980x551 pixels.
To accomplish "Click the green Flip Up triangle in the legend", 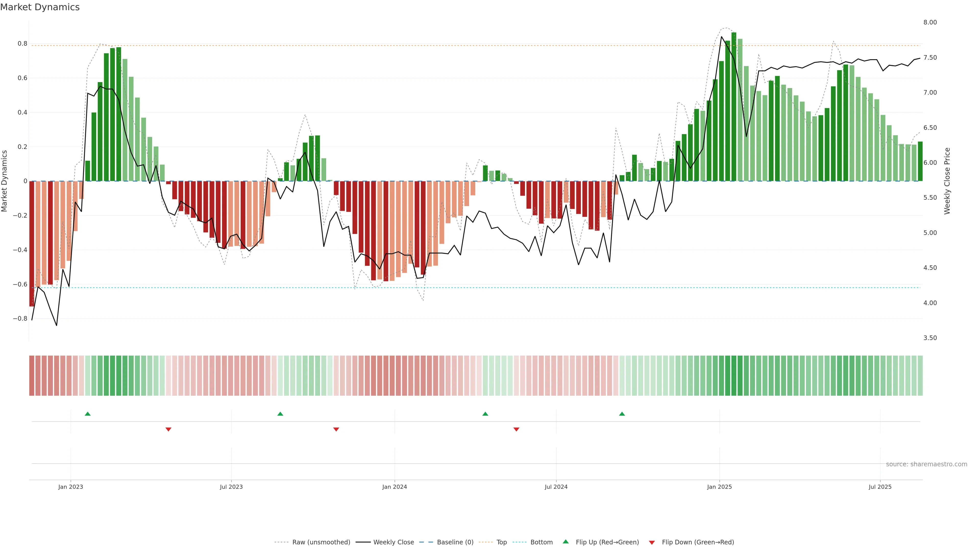I will (566, 542).
